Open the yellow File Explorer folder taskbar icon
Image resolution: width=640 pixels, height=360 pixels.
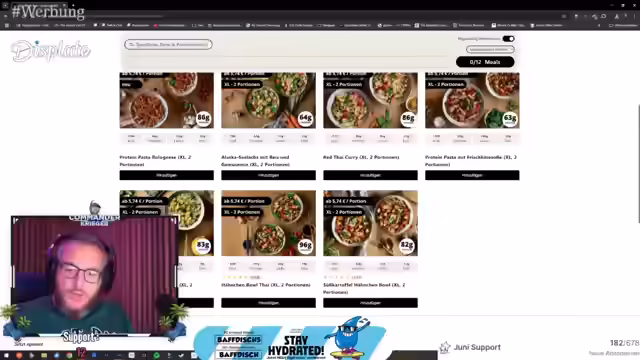(44, 356)
